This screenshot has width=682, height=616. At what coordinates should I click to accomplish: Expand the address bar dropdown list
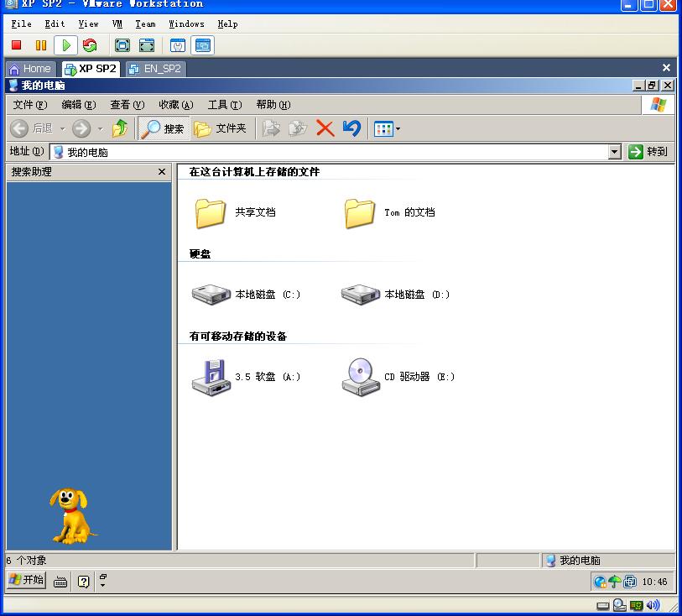[614, 152]
